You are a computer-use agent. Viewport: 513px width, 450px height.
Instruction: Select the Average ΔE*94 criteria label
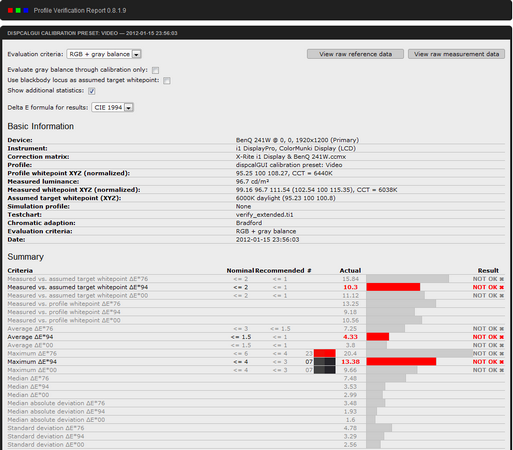click(30, 337)
